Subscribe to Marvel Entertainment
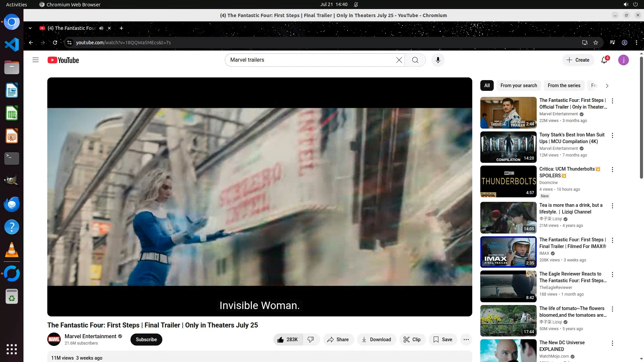The height and width of the screenshot is (362, 644). point(146,340)
